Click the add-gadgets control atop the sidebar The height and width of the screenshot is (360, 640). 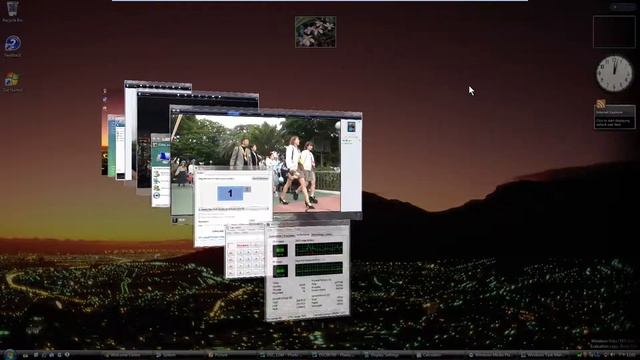(x=615, y=7)
